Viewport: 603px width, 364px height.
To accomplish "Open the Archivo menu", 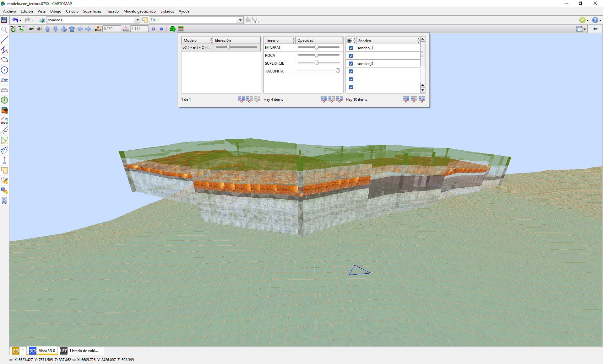I will tap(9, 11).
